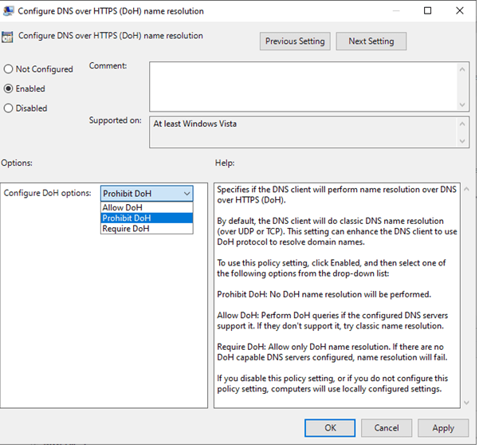
Task: Go to Previous Setting
Action: coord(295,41)
